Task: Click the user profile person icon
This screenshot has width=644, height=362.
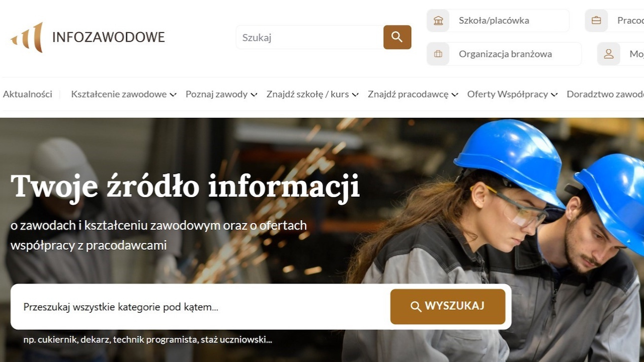Action: tap(609, 54)
